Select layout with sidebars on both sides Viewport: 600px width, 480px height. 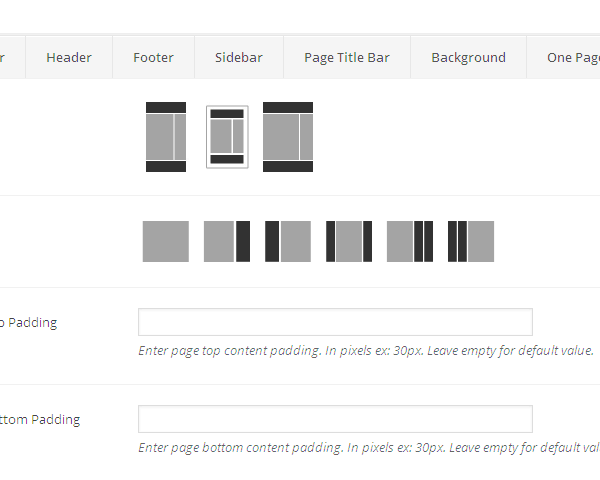(x=349, y=242)
